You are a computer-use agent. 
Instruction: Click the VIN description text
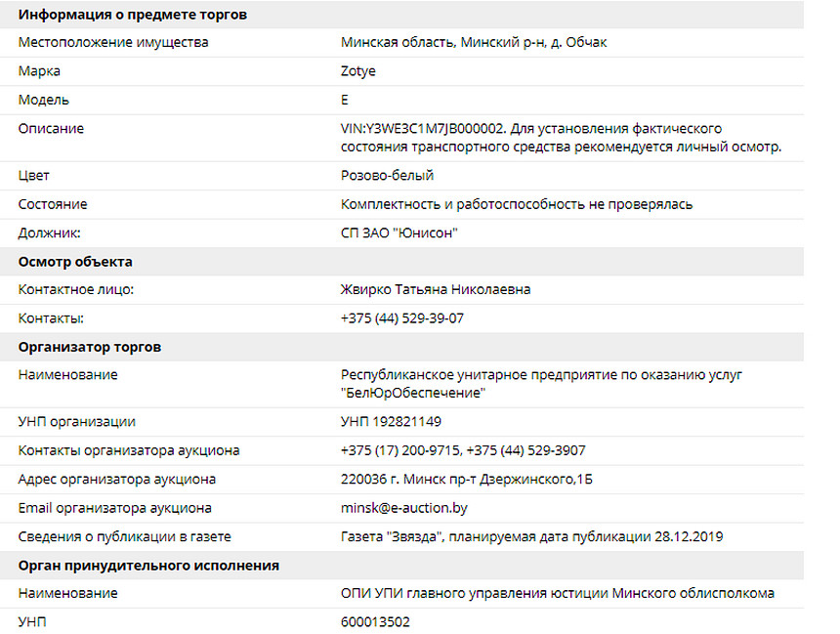[x=561, y=138]
